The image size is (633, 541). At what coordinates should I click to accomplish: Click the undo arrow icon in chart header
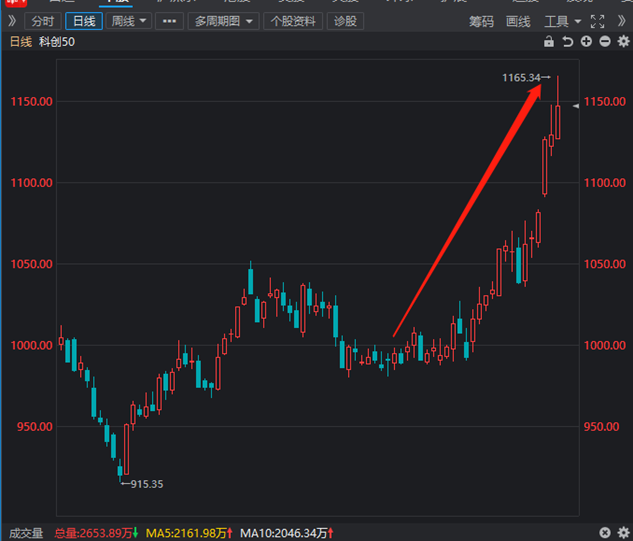coord(567,42)
